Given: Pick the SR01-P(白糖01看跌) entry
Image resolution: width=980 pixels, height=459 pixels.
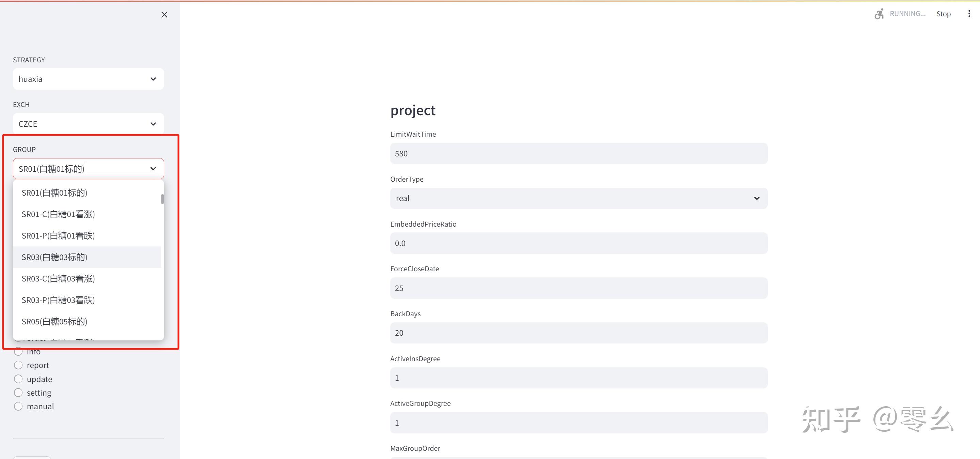Looking at the screenshot, I should click(x=58, y=235).
